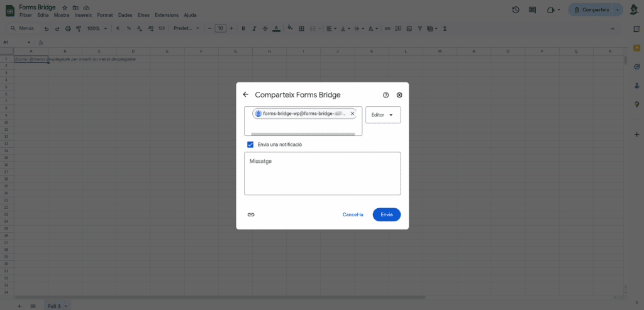
Task: Click the move-to-folder icon
Action: [75, 8]
